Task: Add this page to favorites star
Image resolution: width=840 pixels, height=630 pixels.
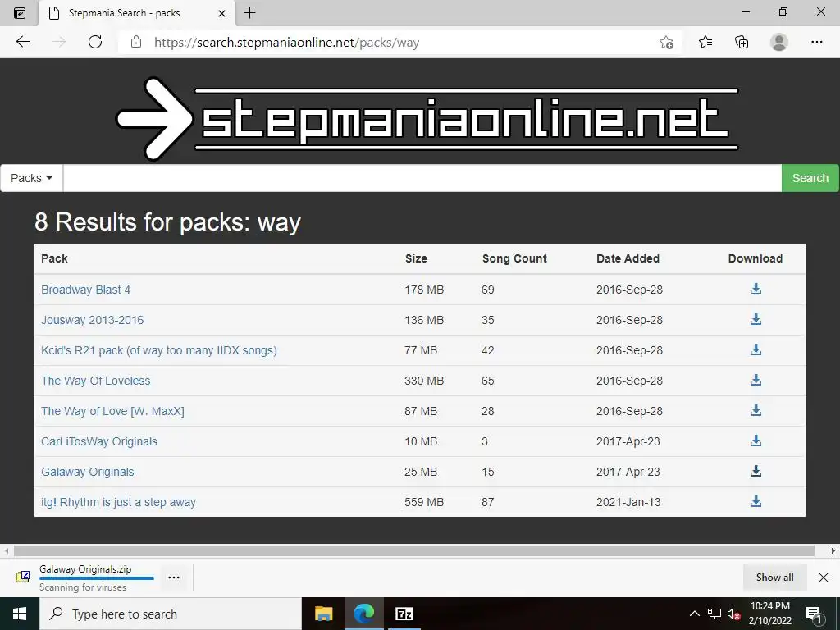Action: coord(666,42)
